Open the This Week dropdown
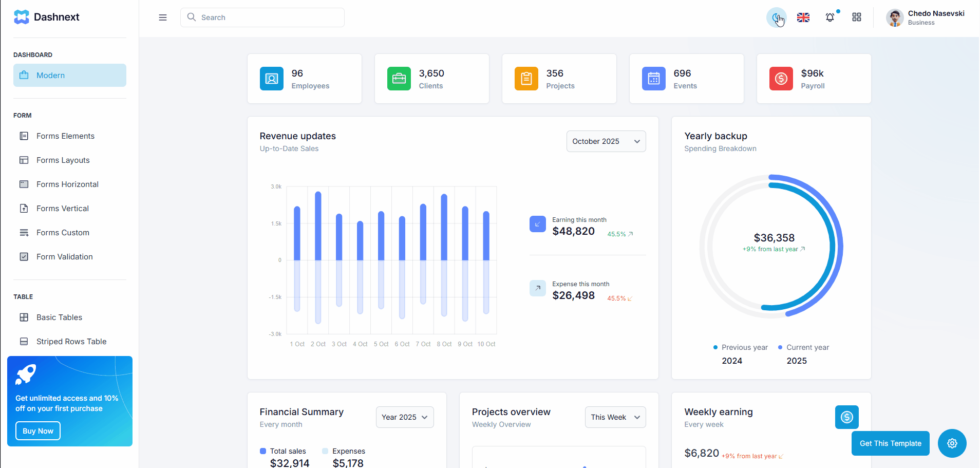 pos(615,417)
